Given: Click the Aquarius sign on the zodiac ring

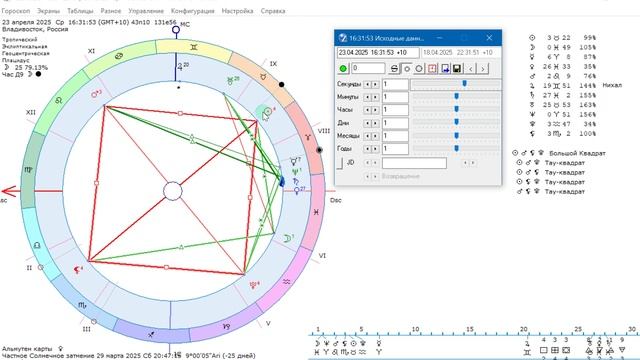Looking at the screenshot, I should (x=287, y=282).
